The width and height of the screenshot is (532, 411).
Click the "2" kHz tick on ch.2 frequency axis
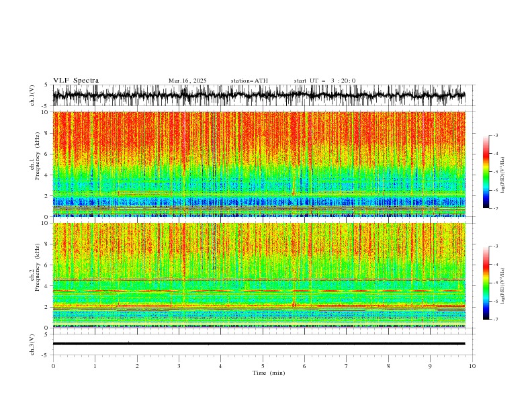coord(47,307)
